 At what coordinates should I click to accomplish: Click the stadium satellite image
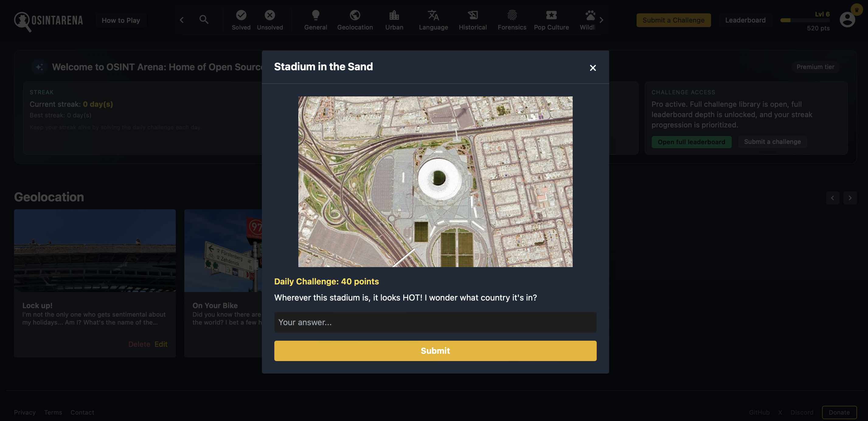pyautogui.click(x=435, y=182)
